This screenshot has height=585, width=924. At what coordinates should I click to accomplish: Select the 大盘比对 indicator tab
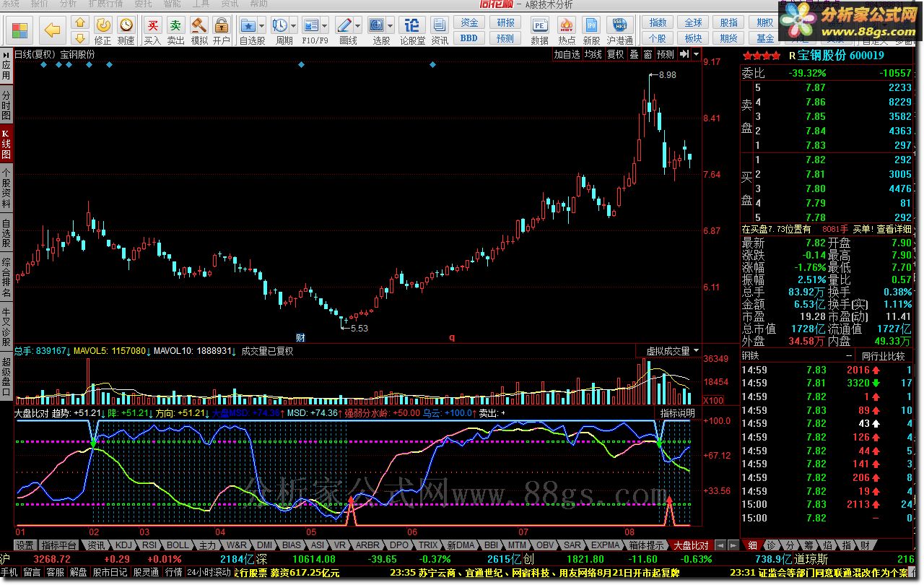tap(691, 545)
